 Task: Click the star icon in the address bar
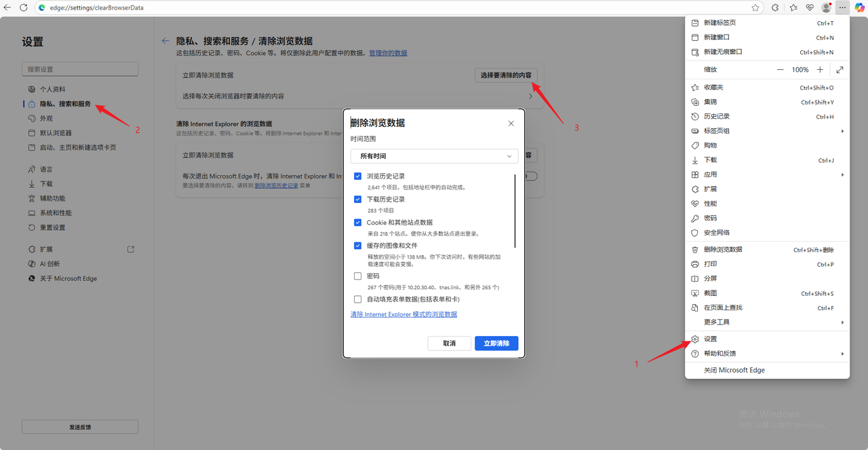[755, 7]
